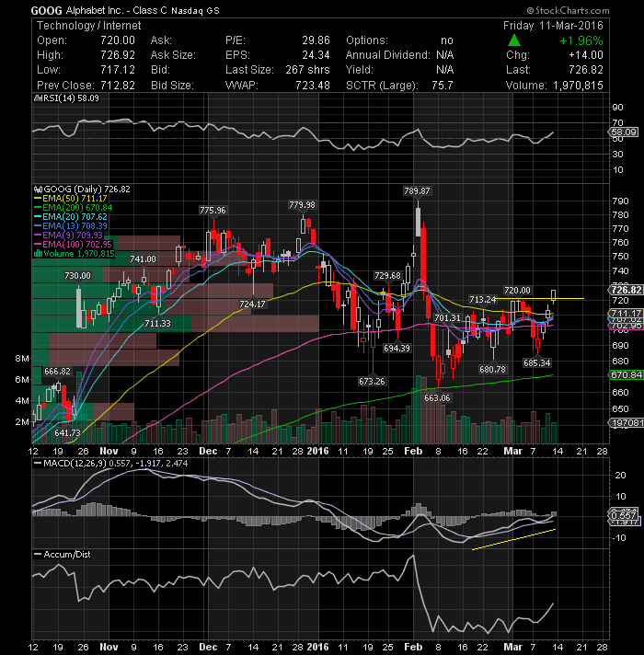Screen dimensions: 644x655
Task: Click the 641.73 low price annotation
Action: pos(67,432)
